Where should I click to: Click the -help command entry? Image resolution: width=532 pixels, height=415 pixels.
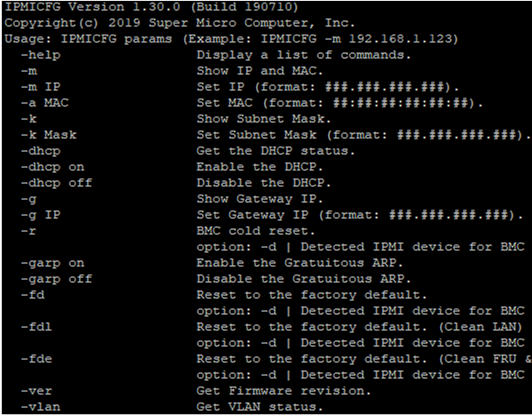coord(41,55)
